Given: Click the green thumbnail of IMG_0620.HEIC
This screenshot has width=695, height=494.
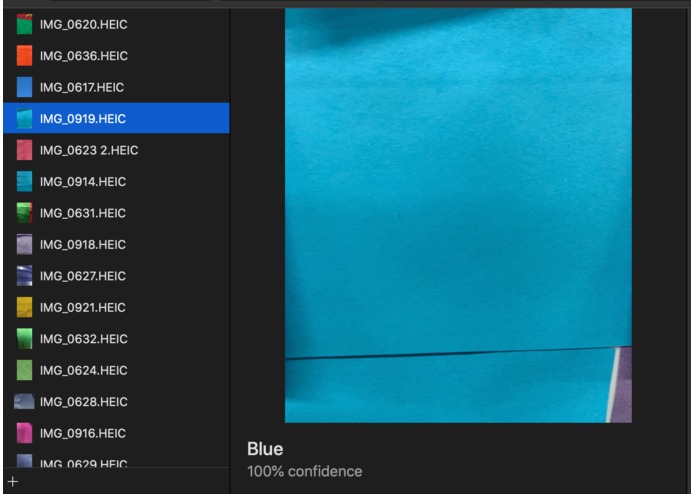Looking at the screenshot, I should pos(24,24).
